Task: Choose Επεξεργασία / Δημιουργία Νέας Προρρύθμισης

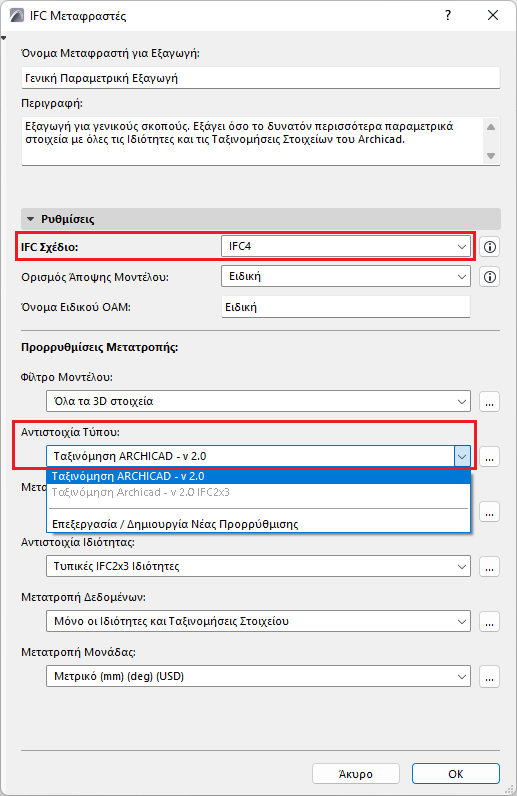Action: 258,524
